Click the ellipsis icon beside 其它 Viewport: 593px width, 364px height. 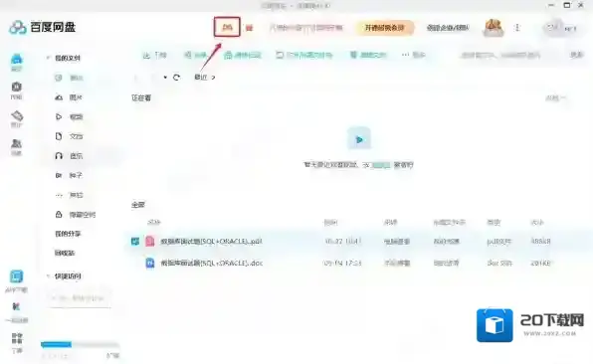[59, 195]
